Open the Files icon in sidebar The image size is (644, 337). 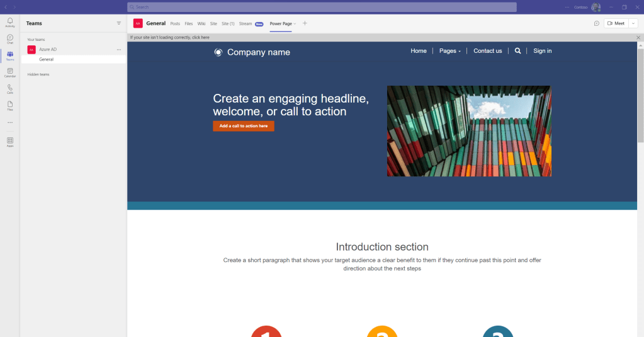(9, 105)
